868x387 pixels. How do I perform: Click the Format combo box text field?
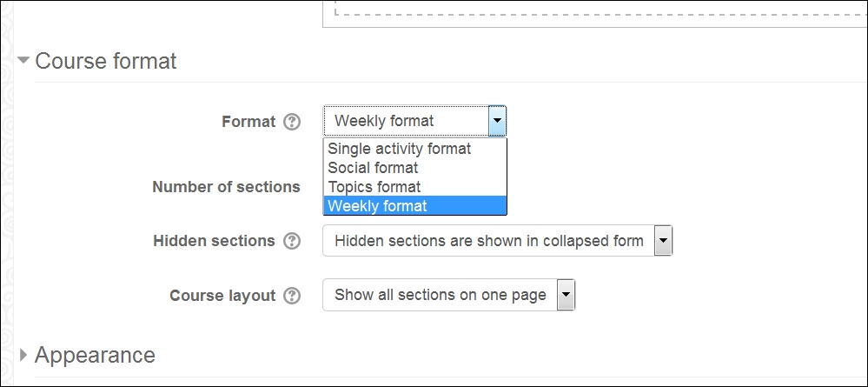click(x=407, y=121)
